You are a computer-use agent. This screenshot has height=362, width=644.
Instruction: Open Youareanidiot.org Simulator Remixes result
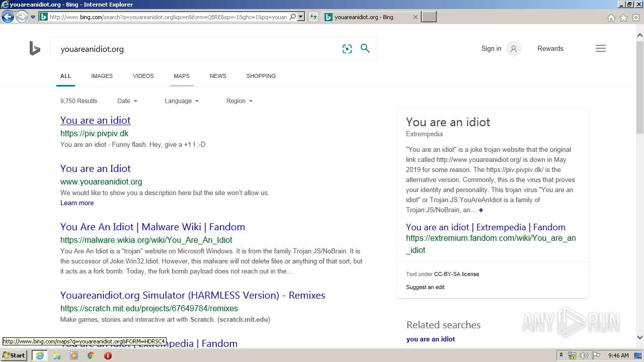(193, 295)
